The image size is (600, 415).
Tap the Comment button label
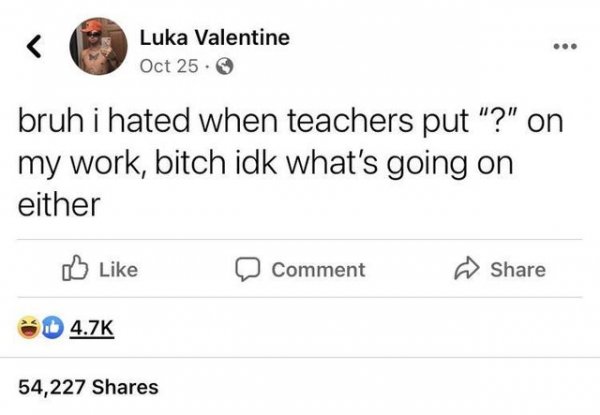318,270
